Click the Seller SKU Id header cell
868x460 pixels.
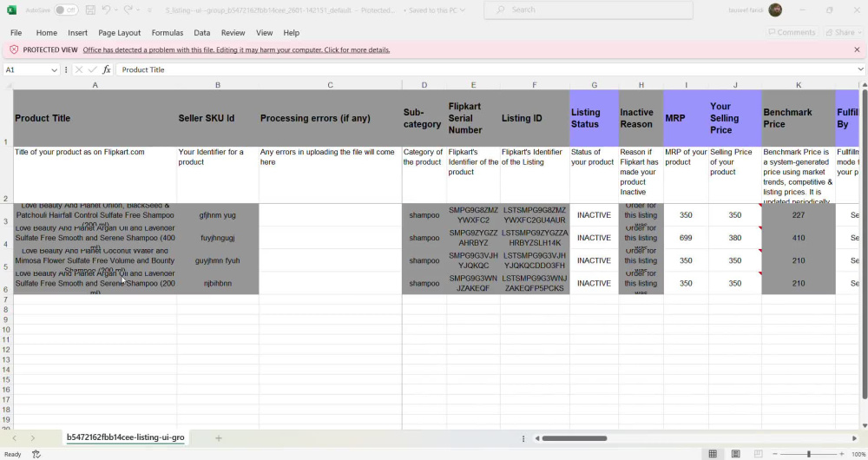tap(218, 118)
